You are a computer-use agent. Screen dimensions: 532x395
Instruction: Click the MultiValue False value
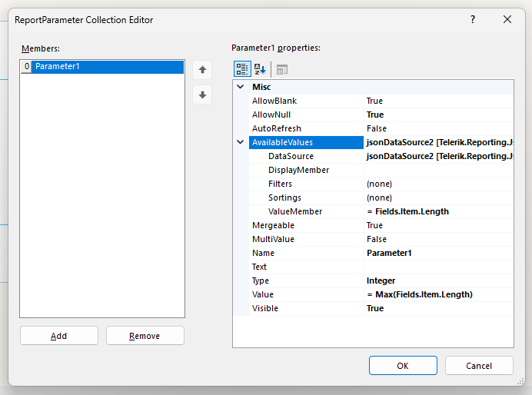pyautogui.click(x=438, y=239)
